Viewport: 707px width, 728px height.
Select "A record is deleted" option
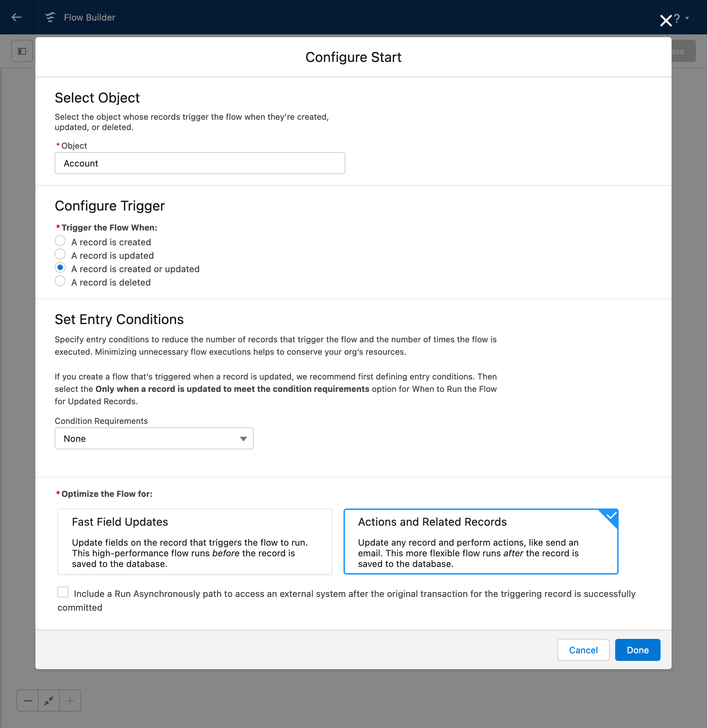click(60, 281)
